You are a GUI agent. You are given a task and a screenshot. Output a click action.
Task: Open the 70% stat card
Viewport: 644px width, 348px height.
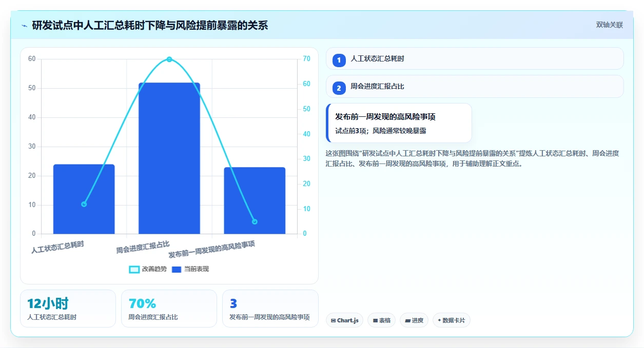coord(169,309)
